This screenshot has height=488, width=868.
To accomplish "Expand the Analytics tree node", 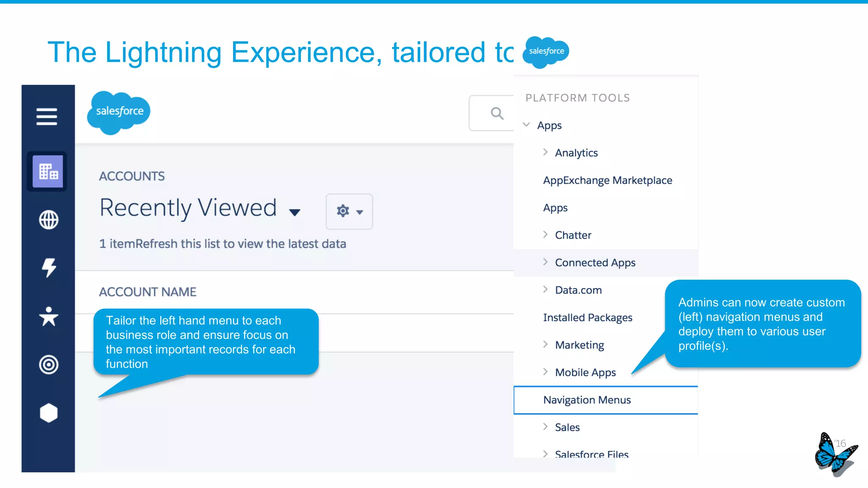I will point(545,152).
